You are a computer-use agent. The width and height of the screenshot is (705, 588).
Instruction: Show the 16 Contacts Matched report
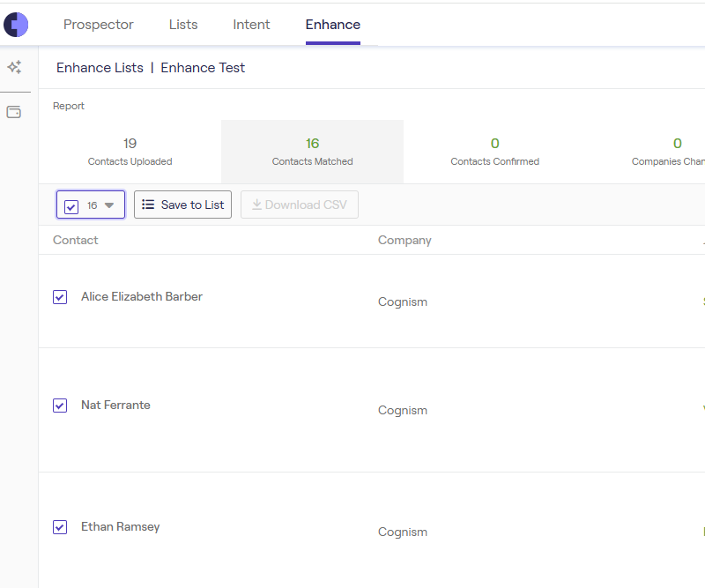pyautogui.click(x=313, y=152)
